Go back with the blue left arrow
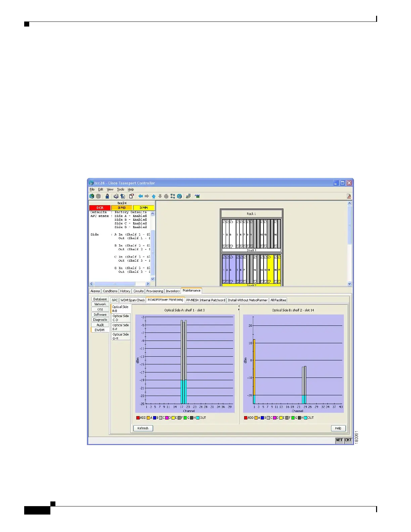The width and height of the screenshot is (411, 532). [141, 196]
